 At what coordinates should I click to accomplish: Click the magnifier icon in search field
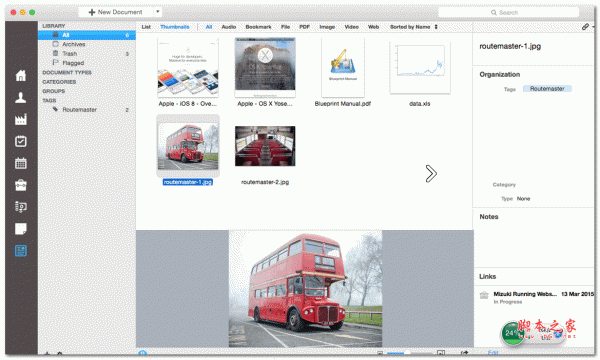[494, 13]
